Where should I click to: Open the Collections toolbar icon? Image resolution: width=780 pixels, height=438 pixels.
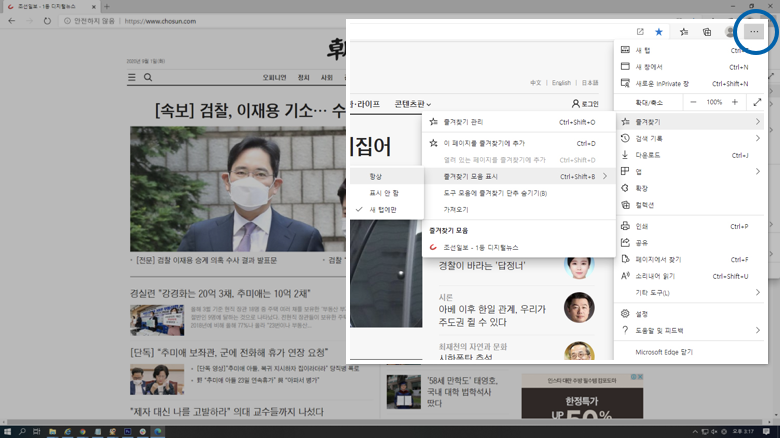coord(707,32)
